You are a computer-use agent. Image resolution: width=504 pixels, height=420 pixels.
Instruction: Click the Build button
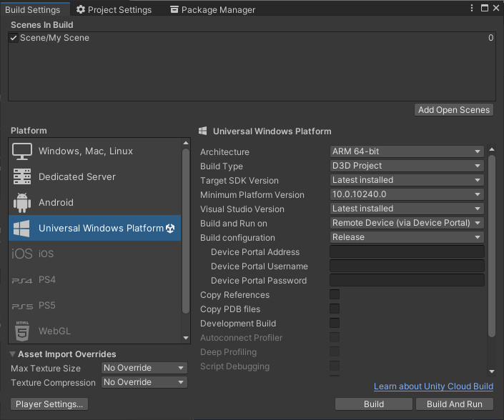pos(373,404)
